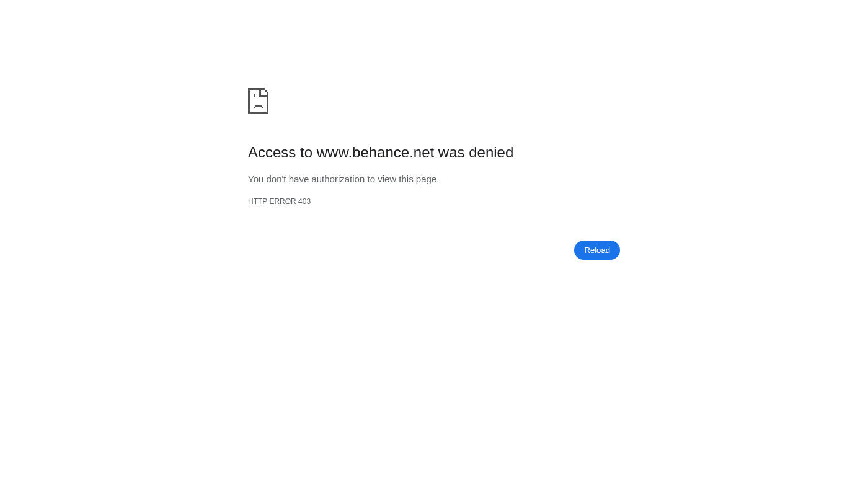Click the Reload button

[596, 250]
